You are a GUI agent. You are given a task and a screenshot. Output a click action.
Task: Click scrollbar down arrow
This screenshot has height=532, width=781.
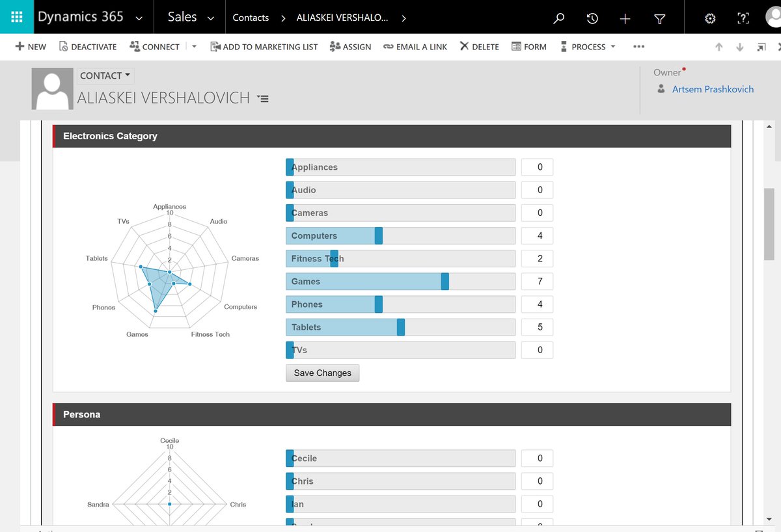tap(769, 518)
